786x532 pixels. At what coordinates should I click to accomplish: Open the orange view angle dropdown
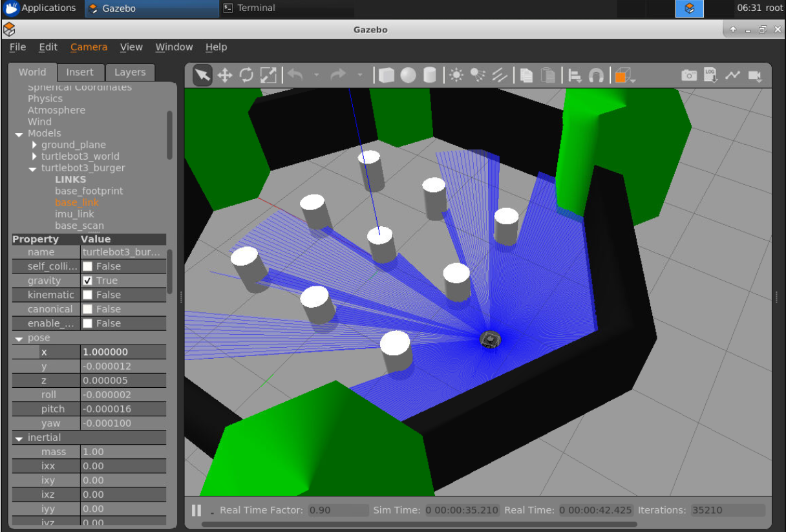pyautogui.click(x=624, y=76)
